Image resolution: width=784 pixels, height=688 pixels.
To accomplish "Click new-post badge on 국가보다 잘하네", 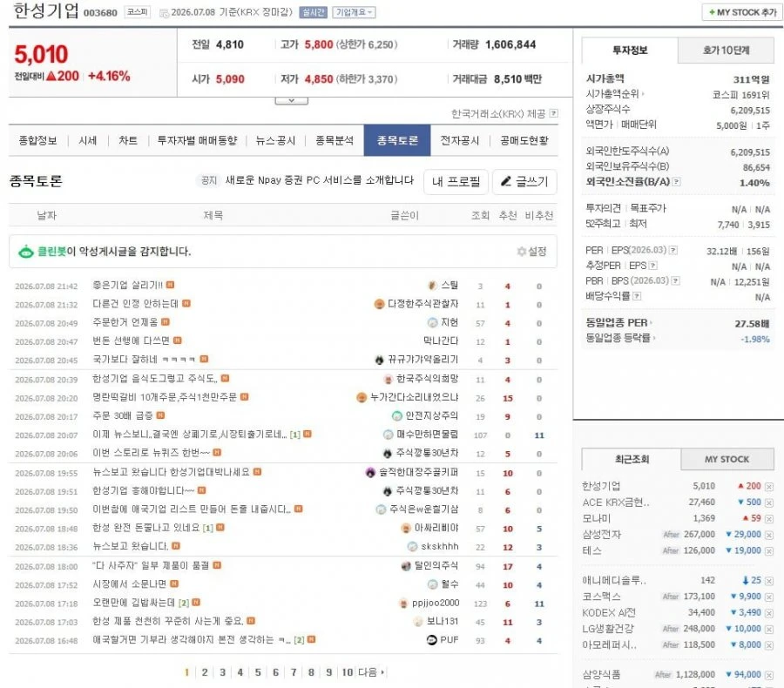I will [204, 359].
